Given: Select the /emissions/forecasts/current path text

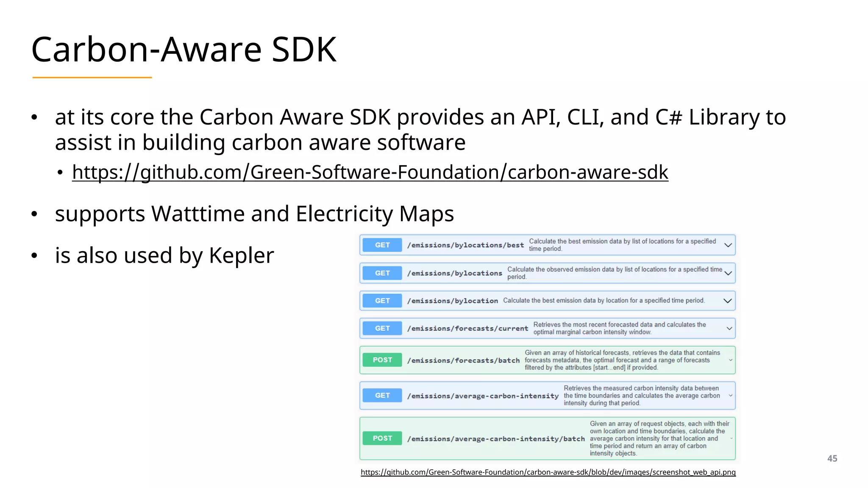Looking at the screenshot, I should (x=467, y=328).
